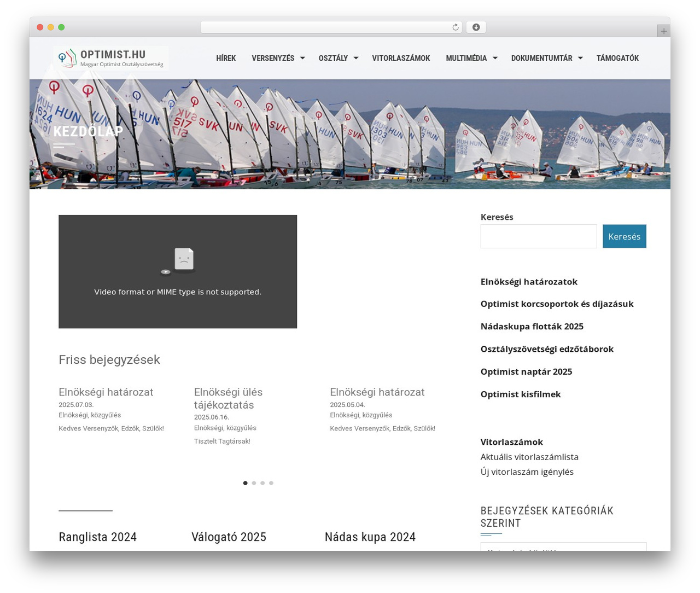
Task: Open the Vitorlaszámok menu item
Action: (401, 58)
